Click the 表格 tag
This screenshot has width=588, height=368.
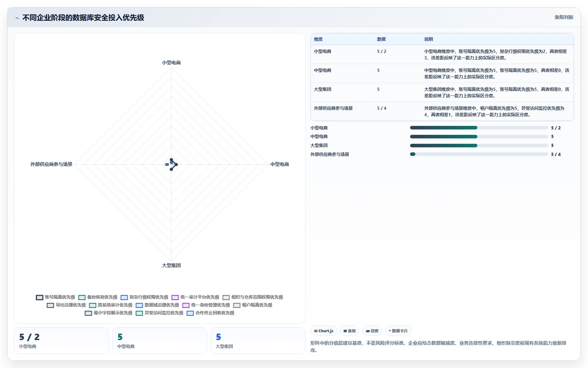350,331
